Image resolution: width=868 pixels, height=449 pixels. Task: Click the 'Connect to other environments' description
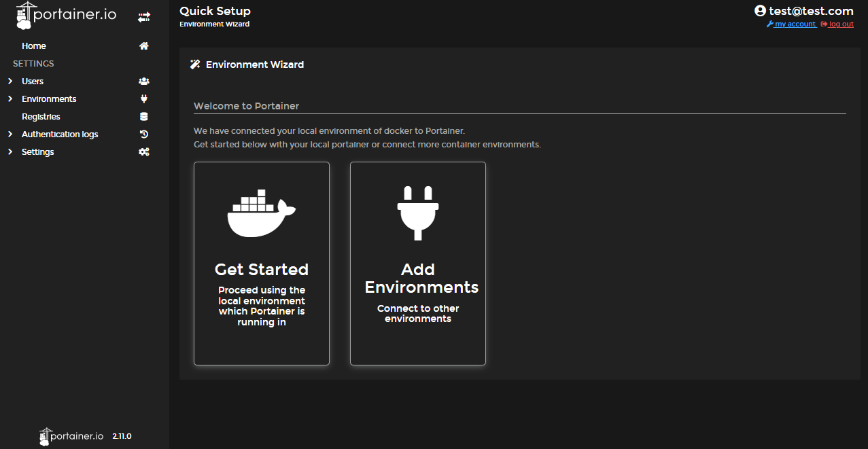point(418,314)
